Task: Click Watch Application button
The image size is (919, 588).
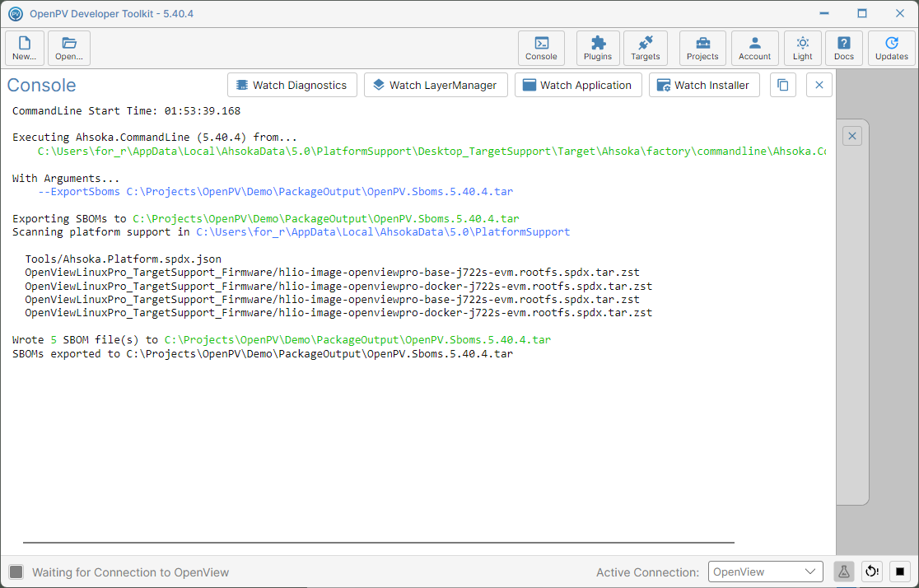Action: 578,85
